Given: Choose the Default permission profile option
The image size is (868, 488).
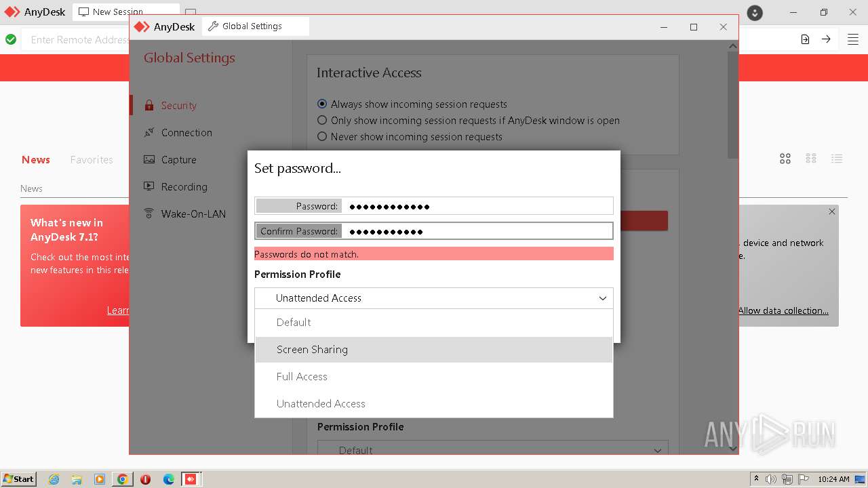Looking at the screenshot, I should tap(434, 323).
